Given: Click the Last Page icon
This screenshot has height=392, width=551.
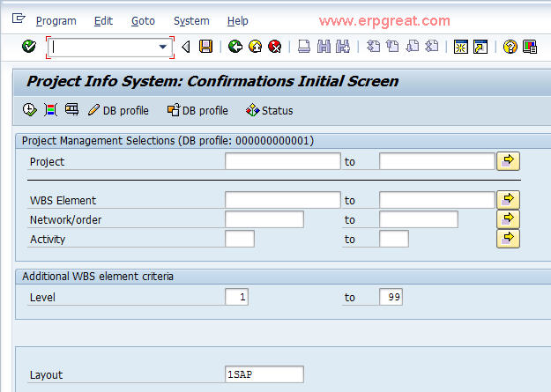Looking at the screenshot, I should [x=432, y=47].
